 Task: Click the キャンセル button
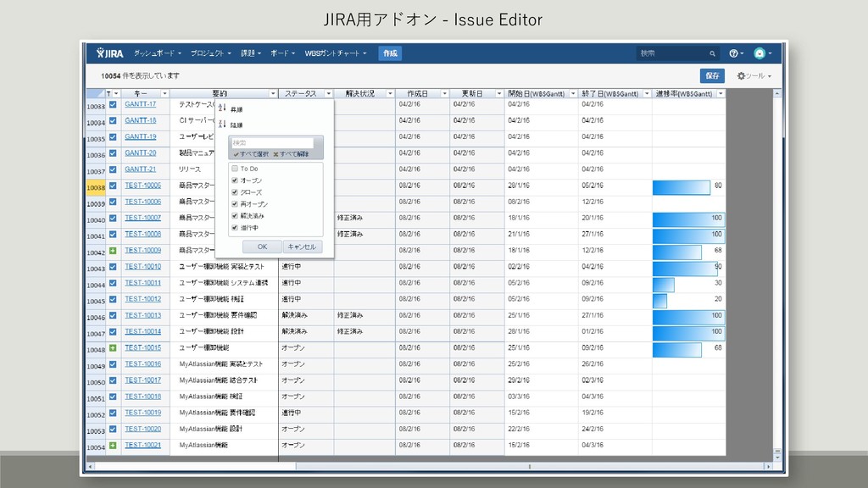click(x=303, y=247)
